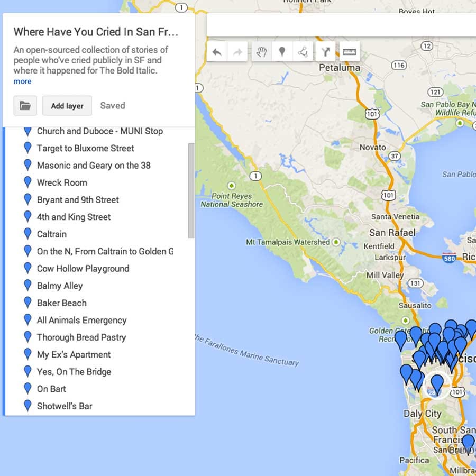476x476 pixels.
Task: Select "Shotwell's Bar" in the list
Action: pos(66,406)
